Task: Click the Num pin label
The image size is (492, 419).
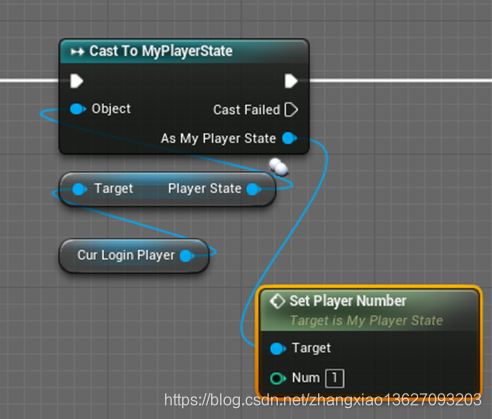Action: click(306, 378)
